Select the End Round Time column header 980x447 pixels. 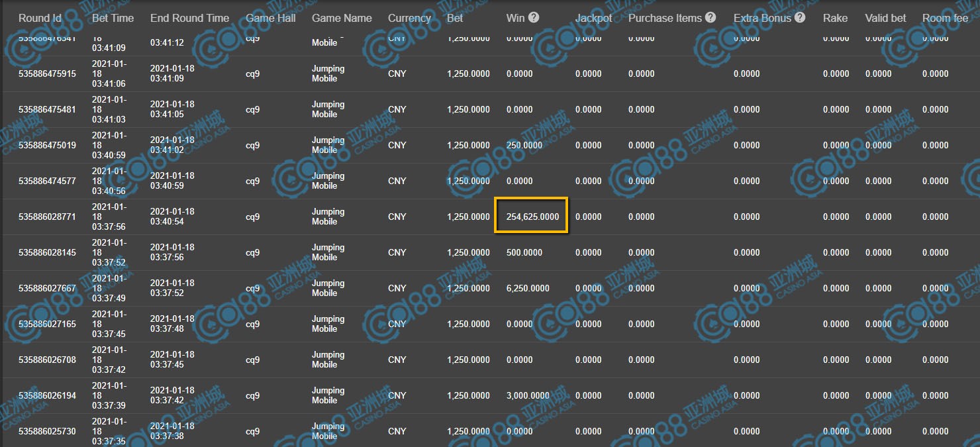189,18
